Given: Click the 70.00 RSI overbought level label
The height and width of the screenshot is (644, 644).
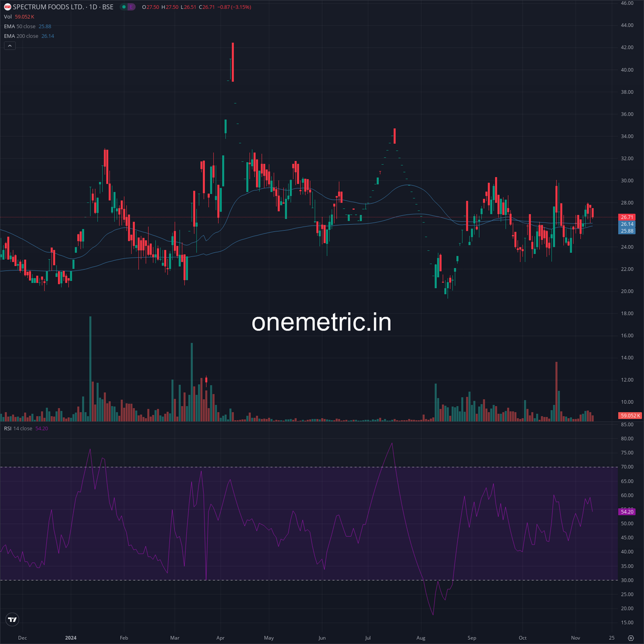Looking at the screenshot, I should 627,467.
